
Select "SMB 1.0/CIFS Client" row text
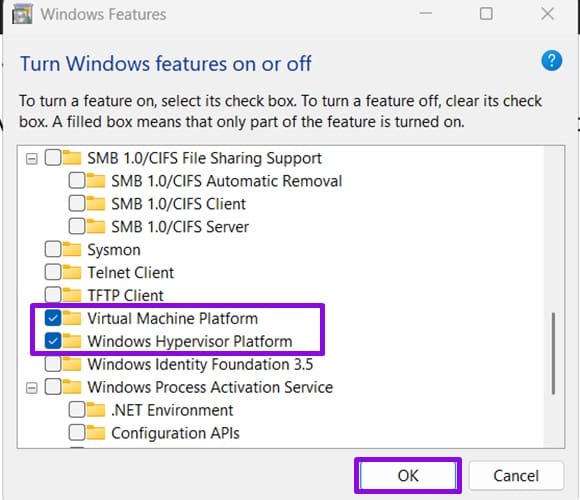click(178, 204)
